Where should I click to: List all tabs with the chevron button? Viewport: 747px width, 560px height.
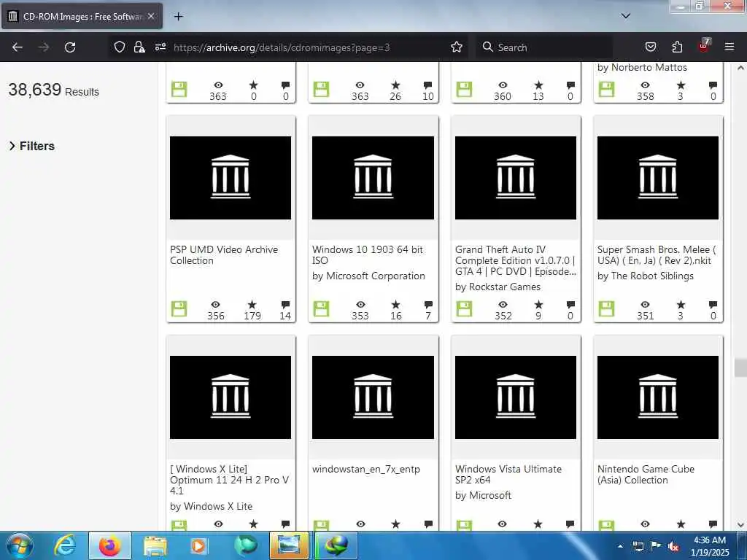click(626, 16)
